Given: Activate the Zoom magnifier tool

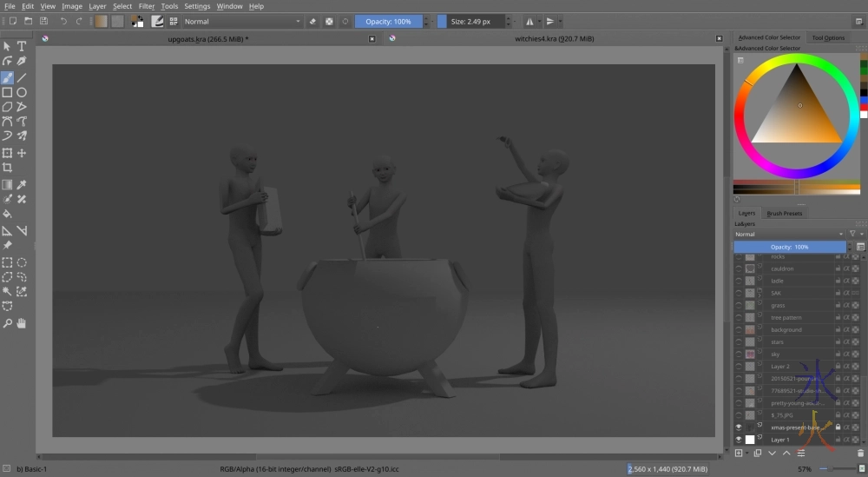Looking at the screenshot, I should pos(7,323).
